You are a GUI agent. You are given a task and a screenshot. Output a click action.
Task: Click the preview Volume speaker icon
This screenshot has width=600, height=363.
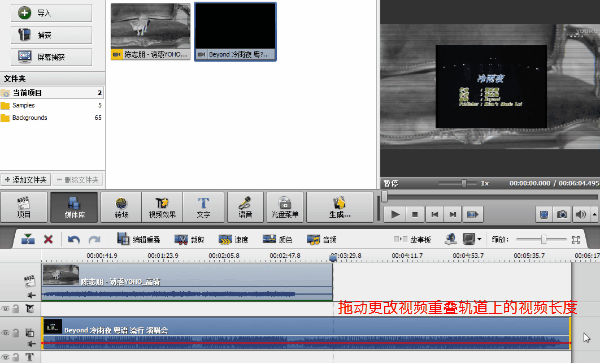coord(580,214)
